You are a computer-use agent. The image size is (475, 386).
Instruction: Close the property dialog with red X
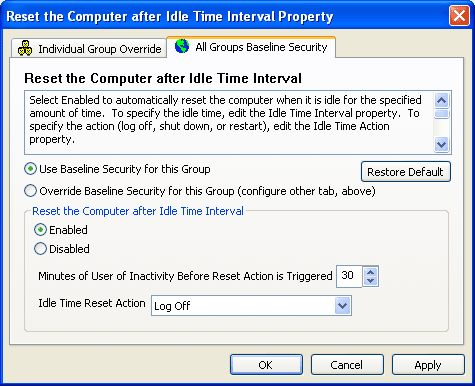[459, 16]
